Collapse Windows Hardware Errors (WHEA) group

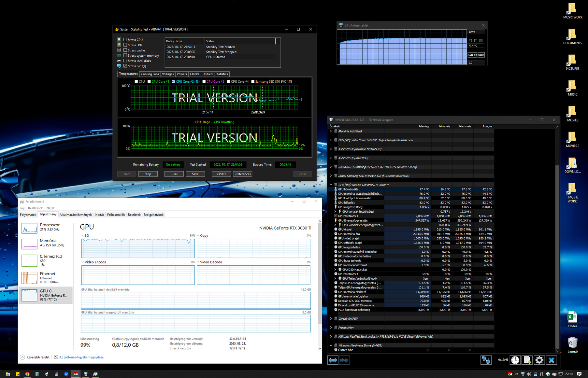tap(331, 345)
